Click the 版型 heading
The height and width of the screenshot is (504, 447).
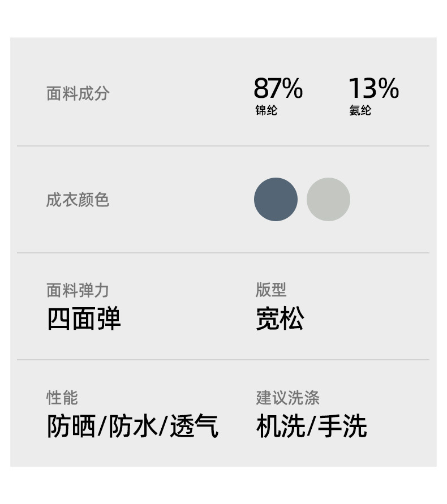click(x=271, y=290)
